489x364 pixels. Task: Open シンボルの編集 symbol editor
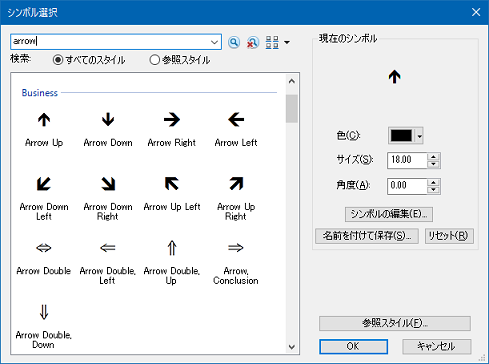coord(389,214)
